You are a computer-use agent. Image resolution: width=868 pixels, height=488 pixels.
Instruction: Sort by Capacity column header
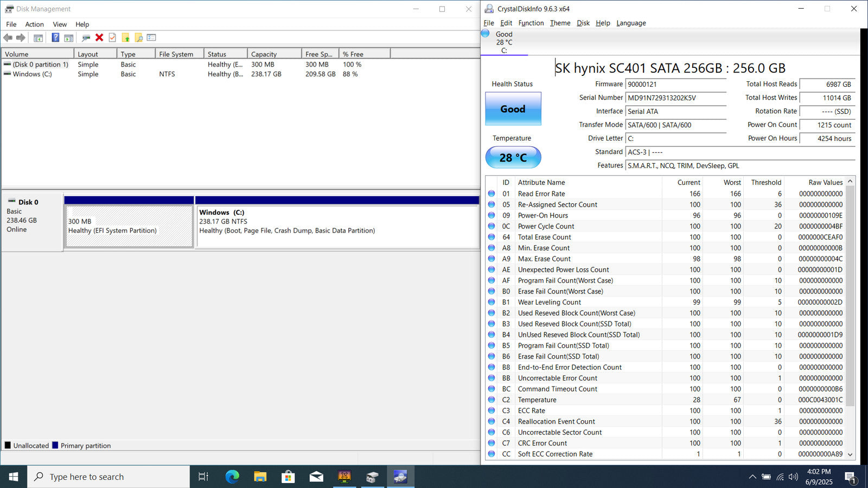275,54
